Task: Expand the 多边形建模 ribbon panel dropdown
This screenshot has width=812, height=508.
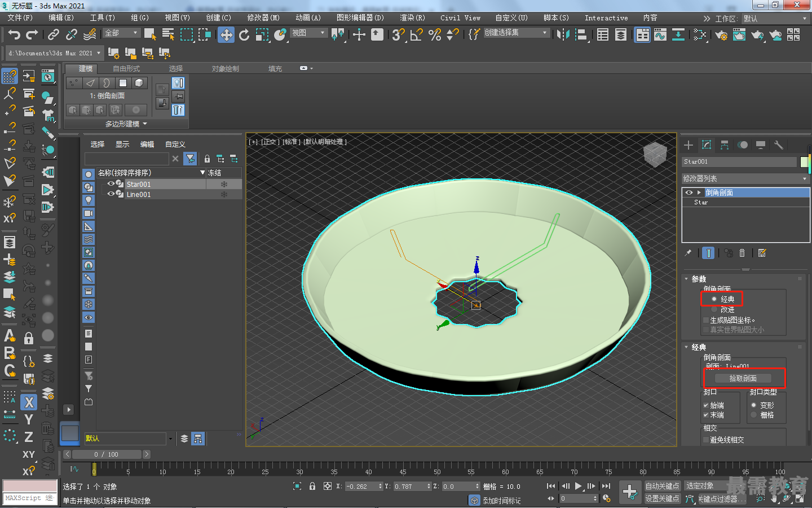Action: (x=126, y=124)
